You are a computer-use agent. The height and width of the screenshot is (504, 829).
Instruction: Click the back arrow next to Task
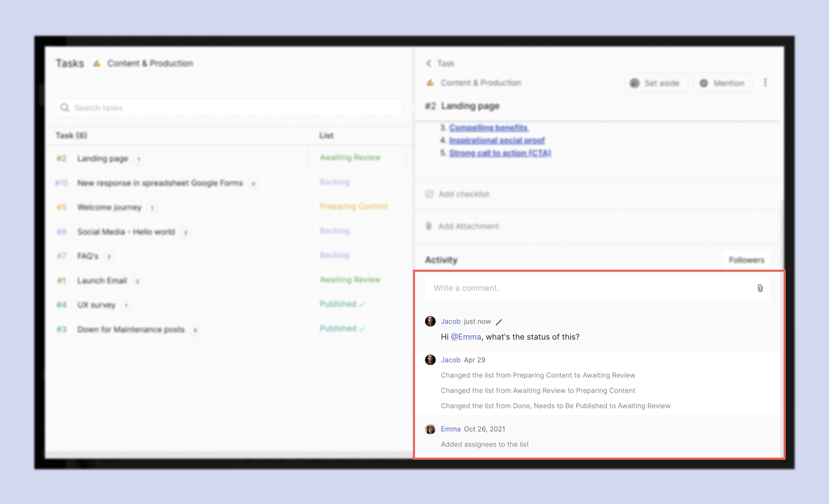click(429, 63)
